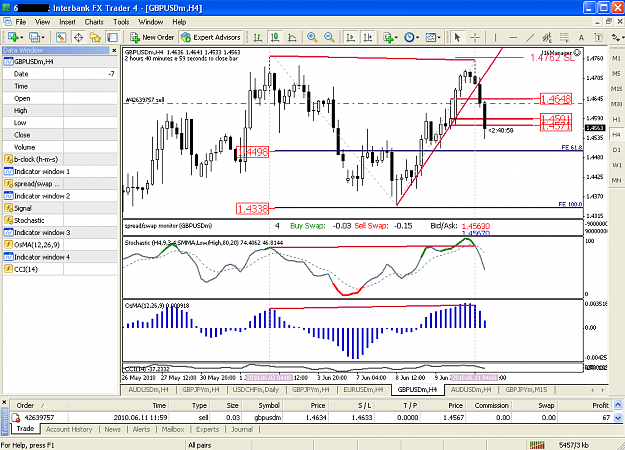
Task: Open the Tools menu
Action: pos(121,22)
